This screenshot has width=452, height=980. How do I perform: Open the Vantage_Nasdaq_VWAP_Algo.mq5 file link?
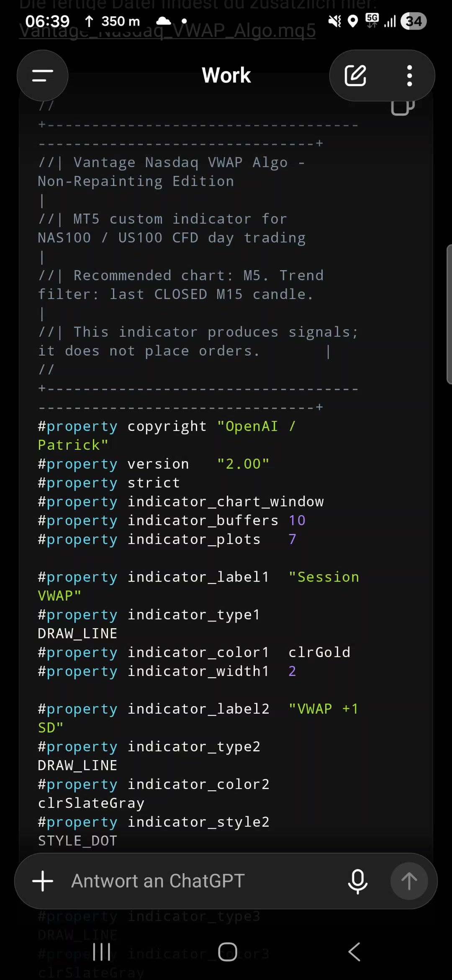(x=167, y=30)
